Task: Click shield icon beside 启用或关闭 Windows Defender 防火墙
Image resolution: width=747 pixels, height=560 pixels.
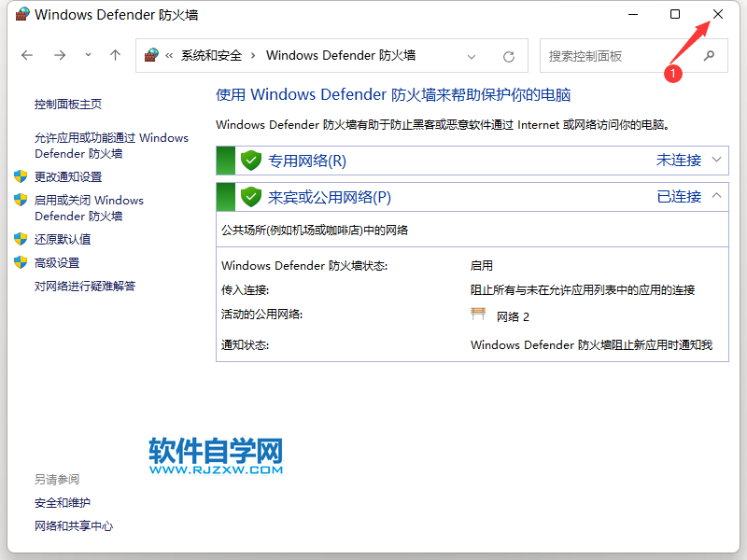Action: coord(21,200)
